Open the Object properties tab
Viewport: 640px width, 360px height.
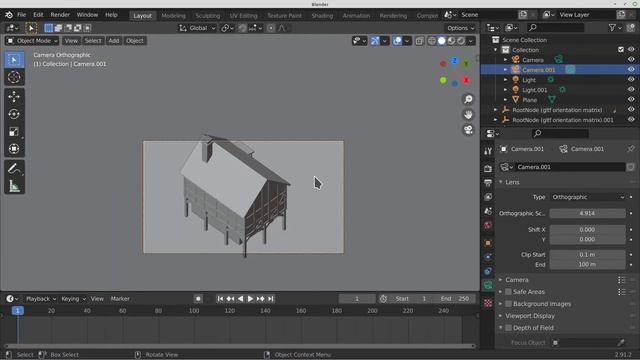click(x=488, y=243)
